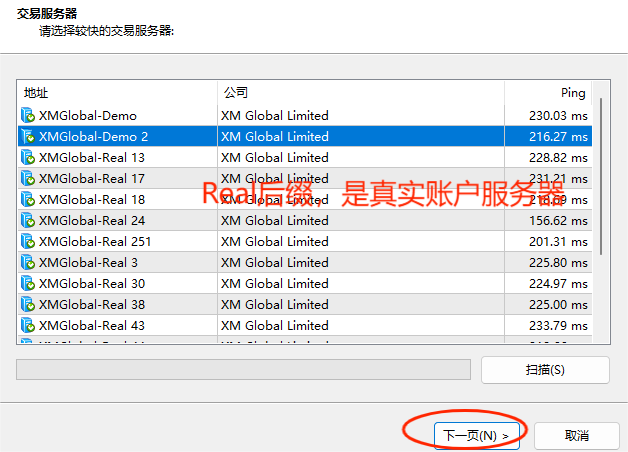The height and width of the screenshot is (452, 628).
Task: Click the 230.03 ms ping value
Action: (x=558, y=116)
